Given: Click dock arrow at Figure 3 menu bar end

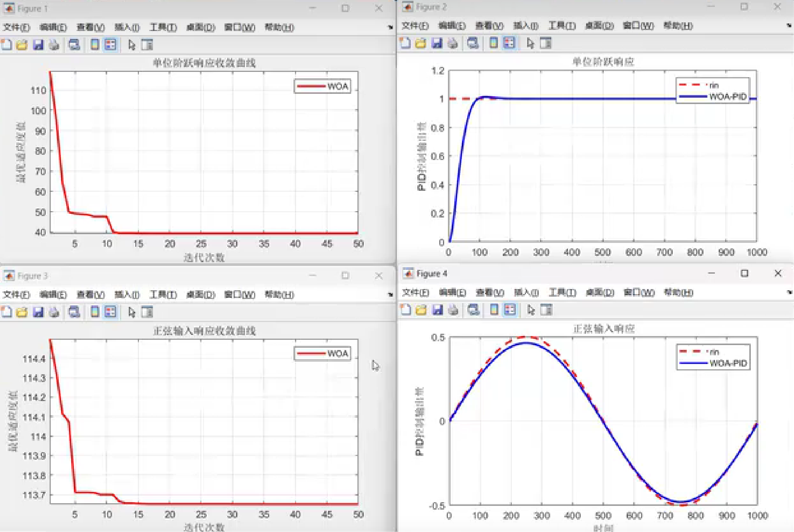Looking at the screenshot, I should (x=390, y=294).
